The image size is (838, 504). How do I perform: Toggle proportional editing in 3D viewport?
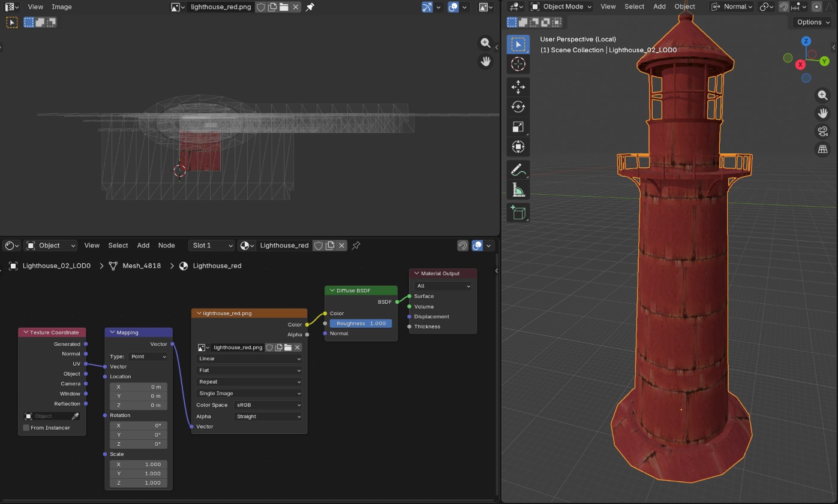coord(816,7)
